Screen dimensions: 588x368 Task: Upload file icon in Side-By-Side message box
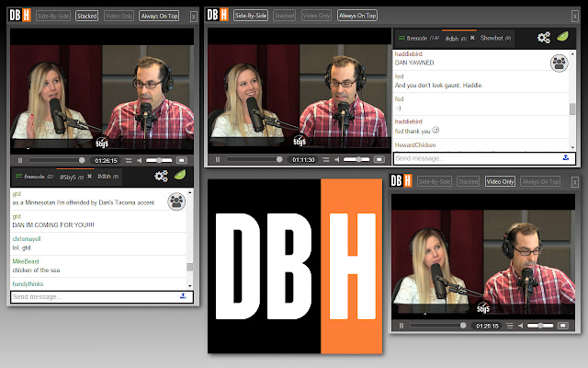coord(566,157)
